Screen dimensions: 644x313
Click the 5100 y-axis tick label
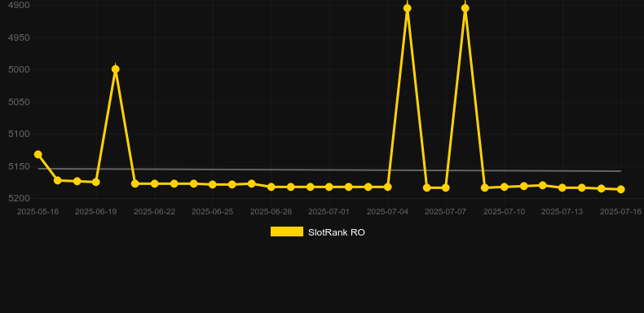click(19, 134)
